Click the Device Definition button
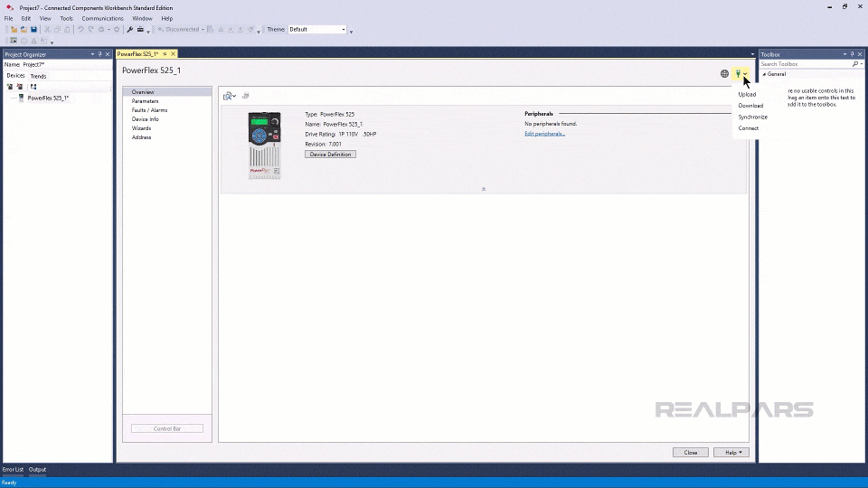Viewport: 868px width, 488px height. click(x=331, y=155)
